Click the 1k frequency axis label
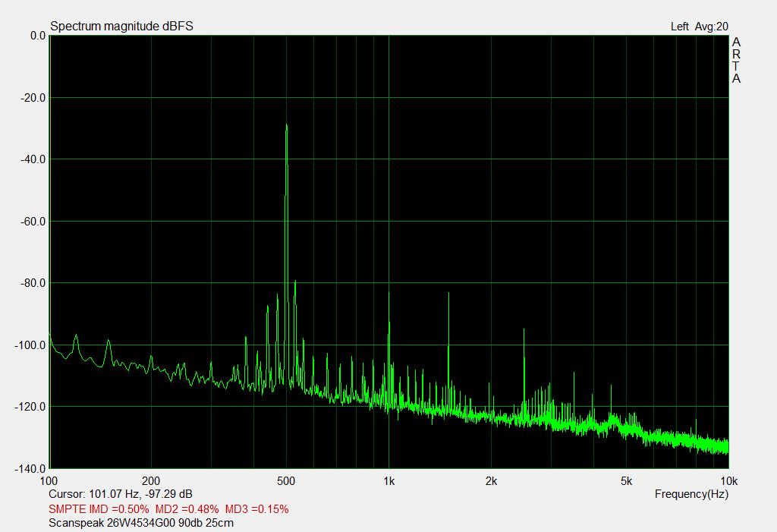Screen dimensions: 777x532 click(x=388, y=480)
